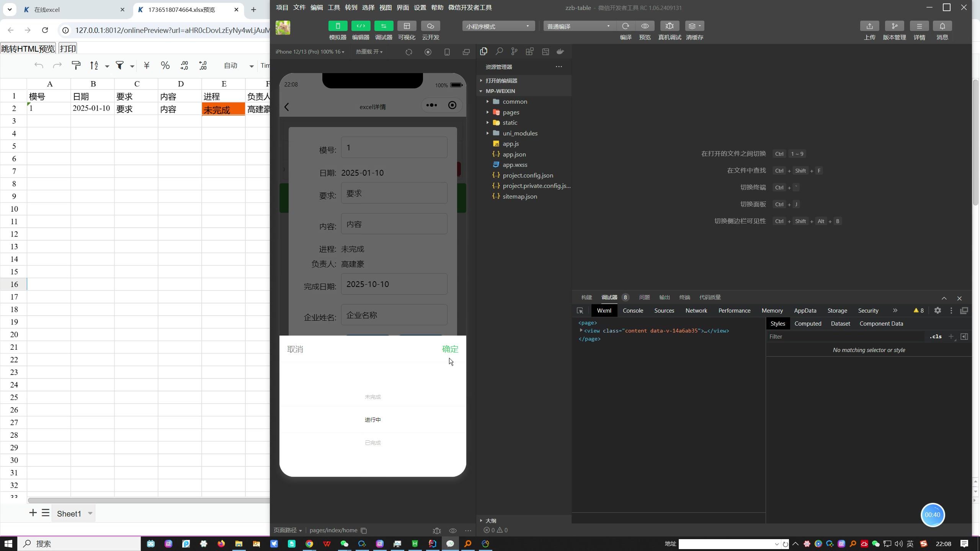Image resolution: width=980 pixels, height=551 pixels.
Task: Open 云开发 cloud development
Action: (x=430, y=26)
